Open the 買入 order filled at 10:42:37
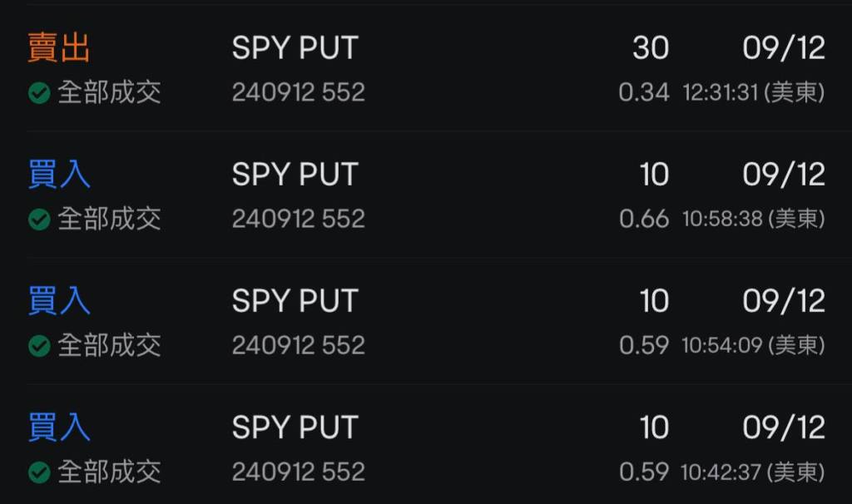852x504 pixels. [x=58, y=427]
